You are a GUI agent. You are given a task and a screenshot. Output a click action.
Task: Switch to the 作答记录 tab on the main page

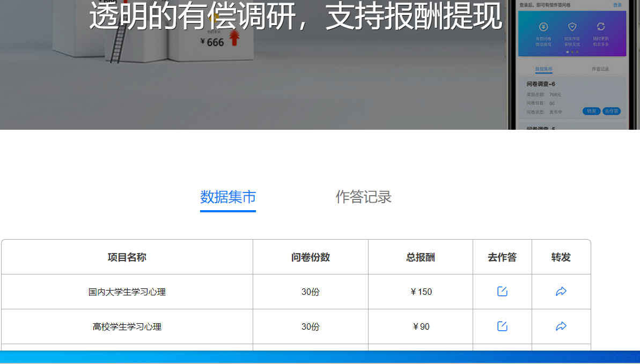tap(363, 197)
